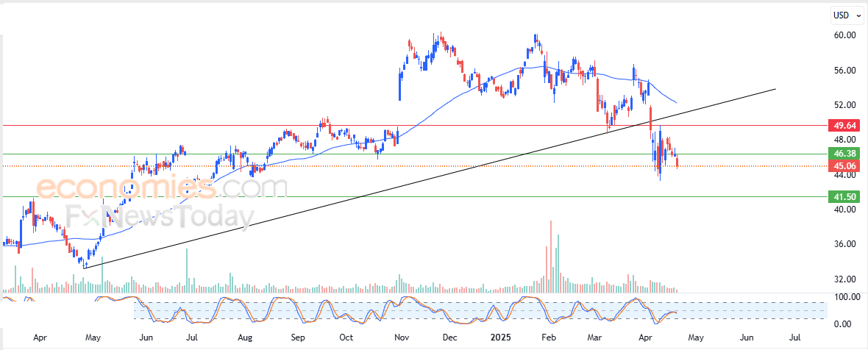This screenshot has height=350, width=868.
Task: Click the Apr label at axis start
Action: click(x=40, y=337)
